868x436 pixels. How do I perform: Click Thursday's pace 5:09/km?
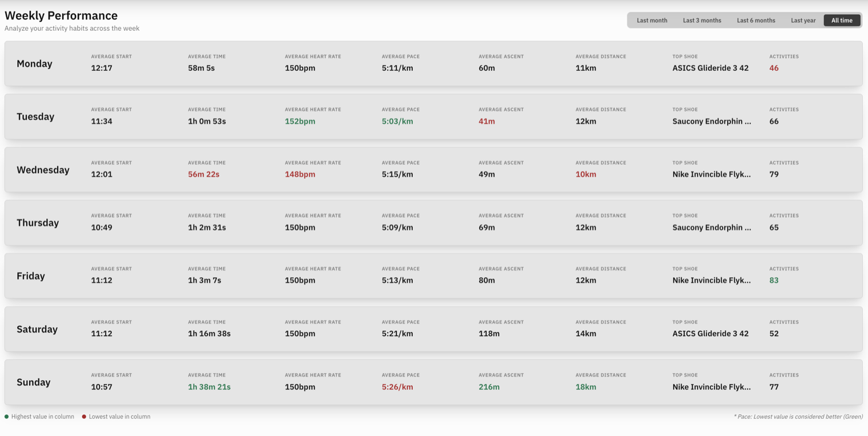(x=397, y=227)
